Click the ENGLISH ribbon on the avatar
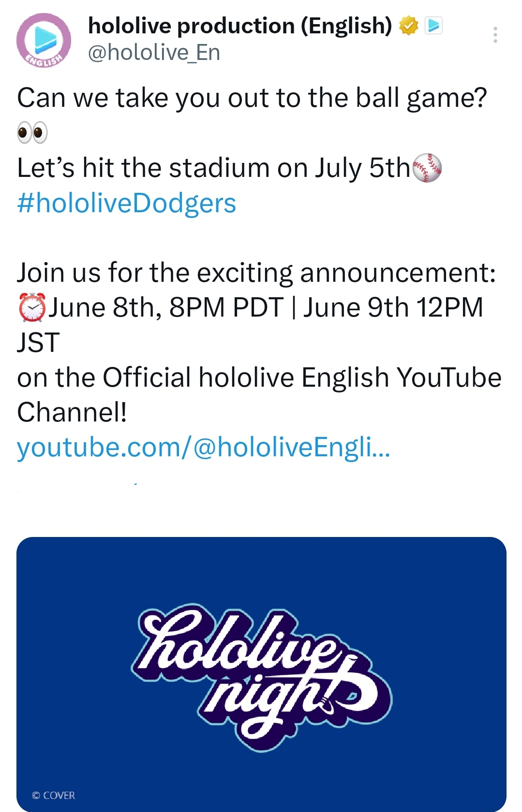522x812 pixels. click(x=44, y=60)
